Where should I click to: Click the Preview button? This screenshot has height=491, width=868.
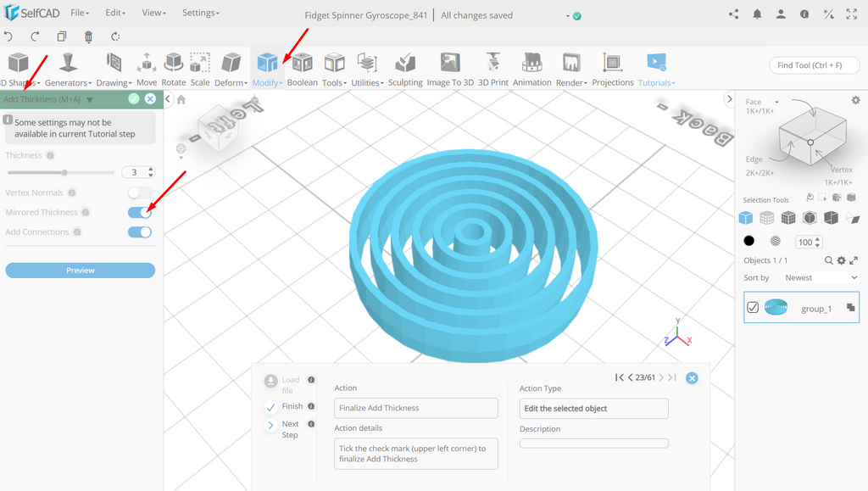(x=81, y=271)
